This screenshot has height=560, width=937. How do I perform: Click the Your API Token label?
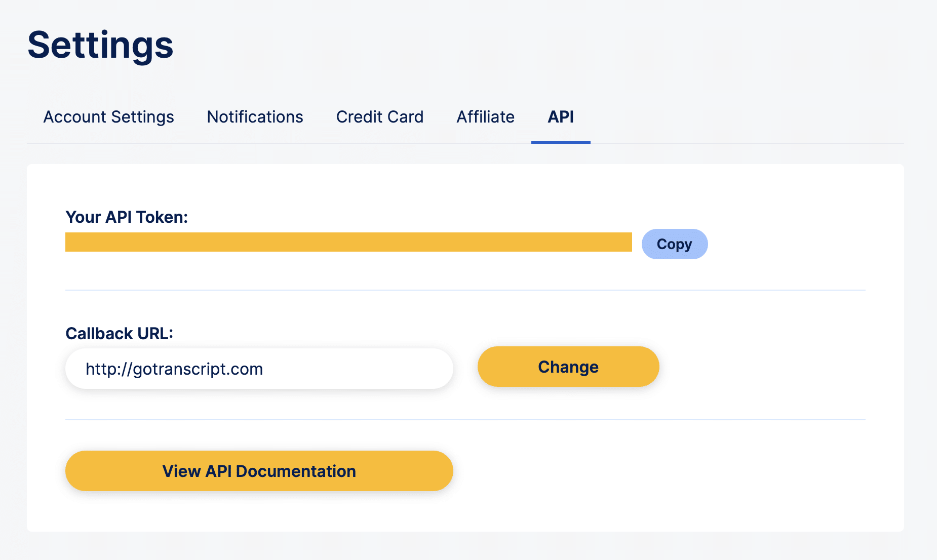(127, 217)
